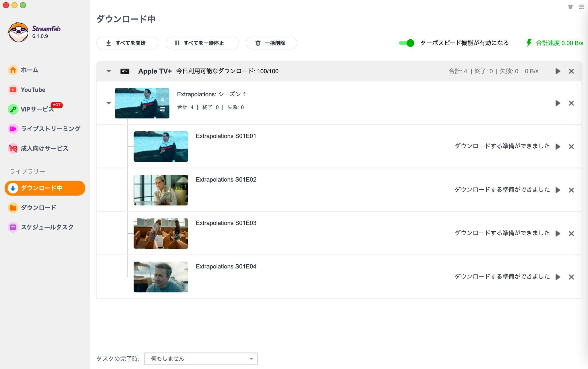
Task: Remove Extrapolations S01E03 from the queue
Action: click(x=571, y=233)
